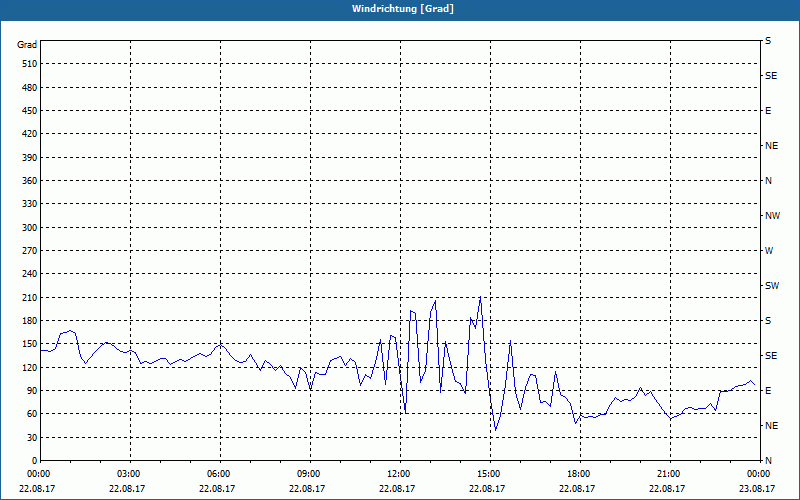The width and height of the screenshot is (800, 500).
Task: Click the NW compass label
Action: (x=772, y=216)
